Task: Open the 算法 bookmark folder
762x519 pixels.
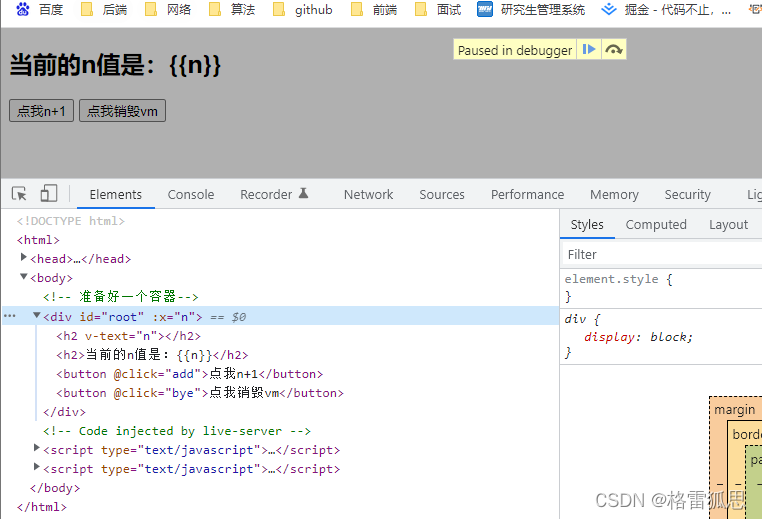Action: 231,9
